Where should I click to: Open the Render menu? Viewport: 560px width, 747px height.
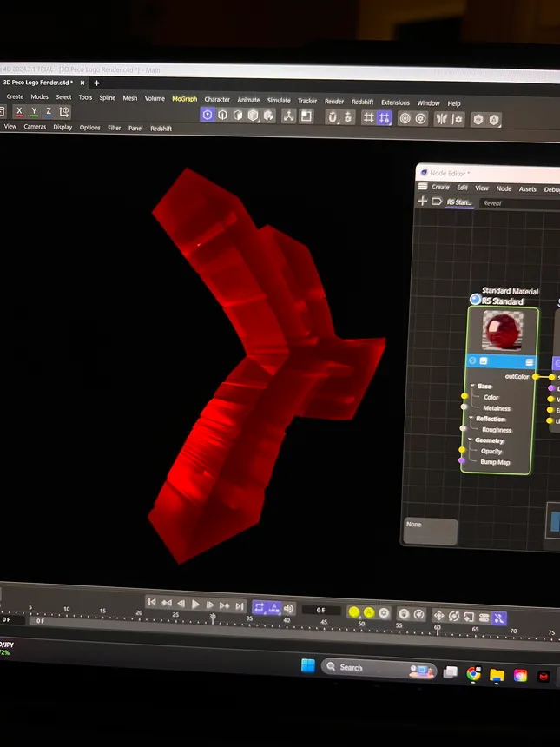[334, 102]
